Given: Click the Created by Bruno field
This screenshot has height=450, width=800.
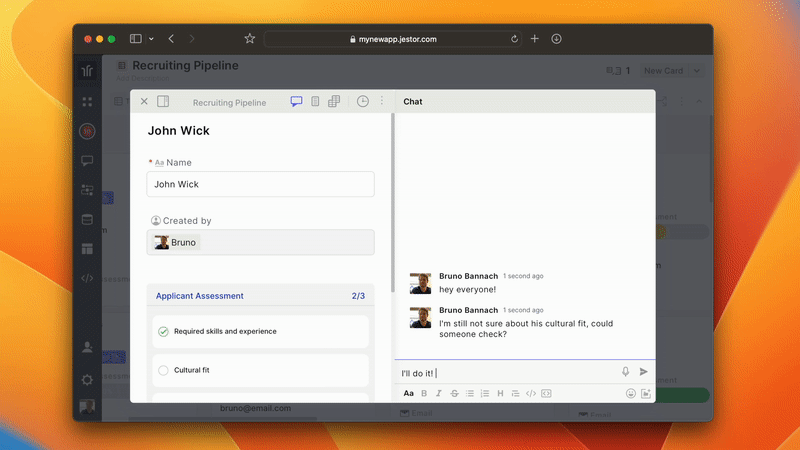Looking at the screenshot, I should (261, 242).
